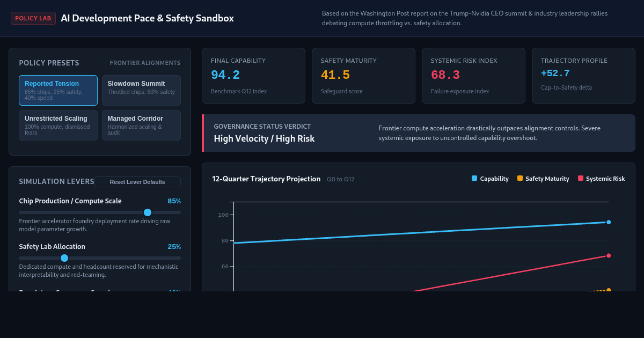This screenshot has height=338, width=644.
Task: Click the FRONTIER ALIGNMENTS label
Action: [x=145, y=63]
